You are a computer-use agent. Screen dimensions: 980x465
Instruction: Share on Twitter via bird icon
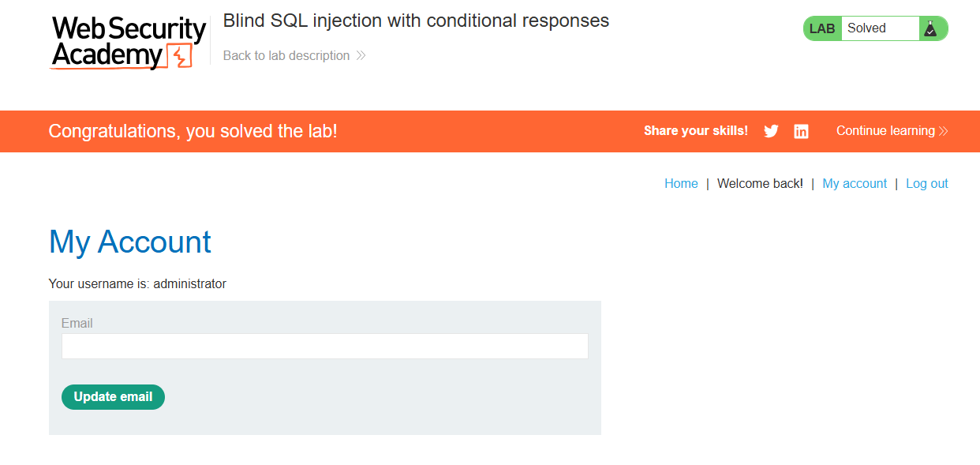pos(771,132)
